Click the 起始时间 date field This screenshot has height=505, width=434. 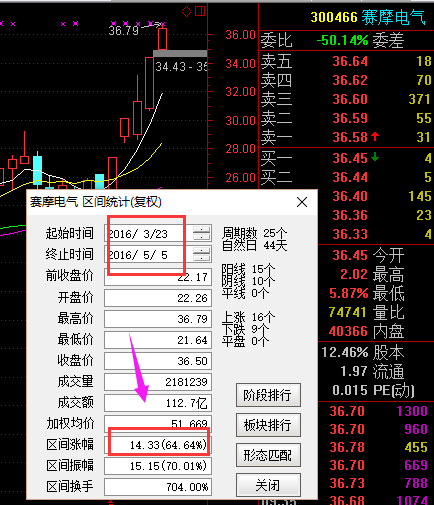click(148, 233)
